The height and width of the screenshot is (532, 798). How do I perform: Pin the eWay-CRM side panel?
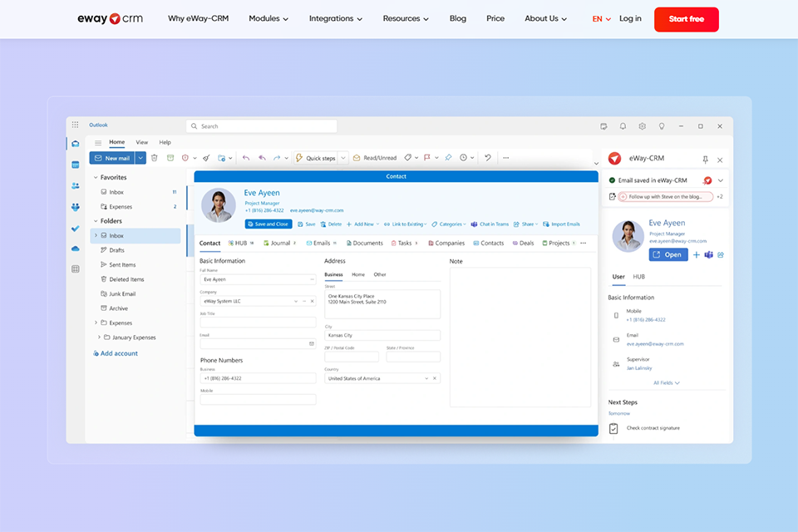[706, 160]
